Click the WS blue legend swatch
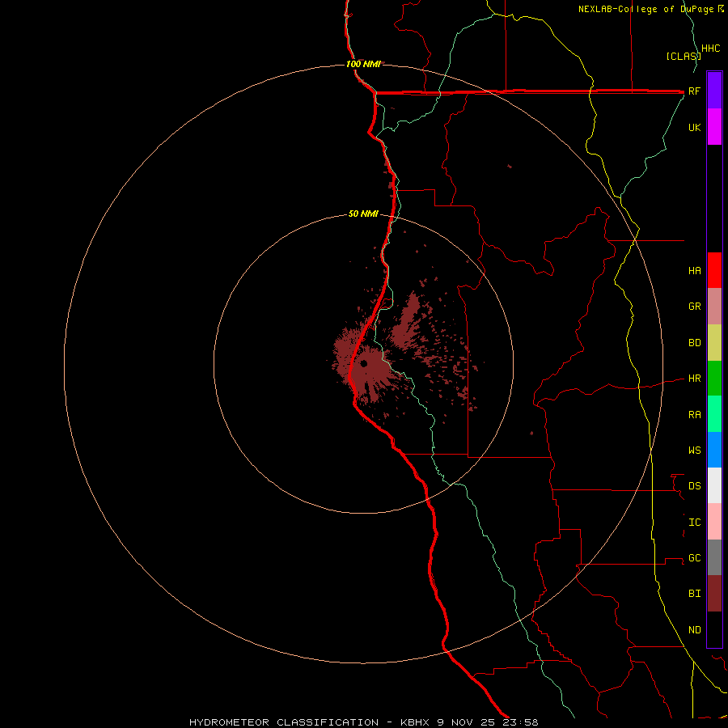 click(714, 450)
